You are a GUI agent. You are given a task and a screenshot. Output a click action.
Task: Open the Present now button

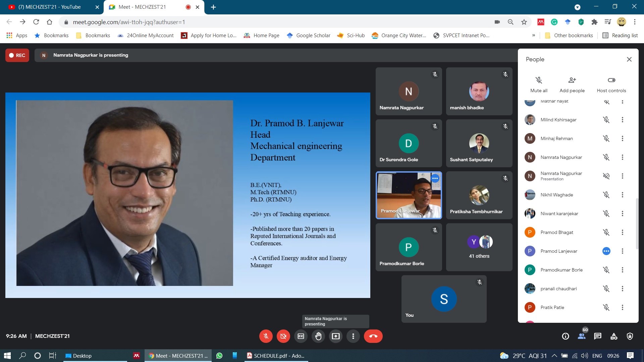click(x=336, y=336)
